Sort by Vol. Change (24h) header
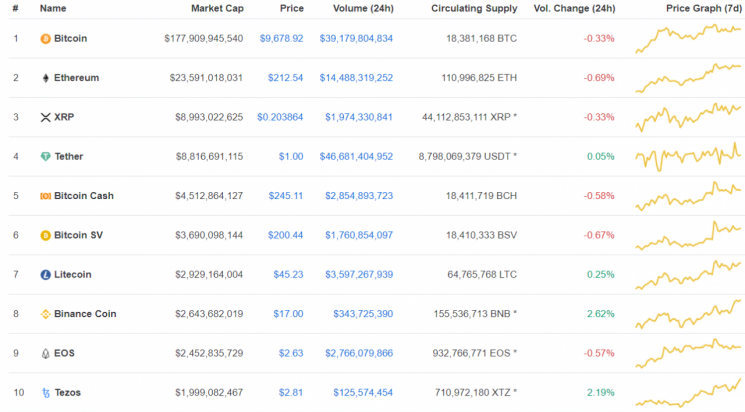Screen dimensions: 745x412 (x=574, y=9)
